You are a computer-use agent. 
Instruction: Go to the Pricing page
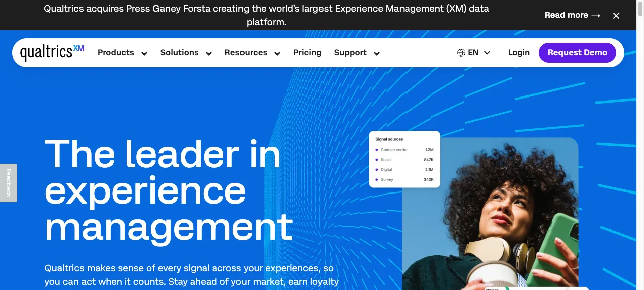click(x=307, y=53)
